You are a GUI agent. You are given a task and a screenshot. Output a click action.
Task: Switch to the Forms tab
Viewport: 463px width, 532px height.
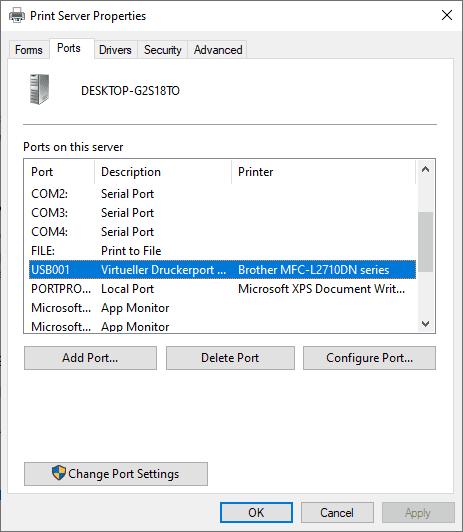coord(29,50)
